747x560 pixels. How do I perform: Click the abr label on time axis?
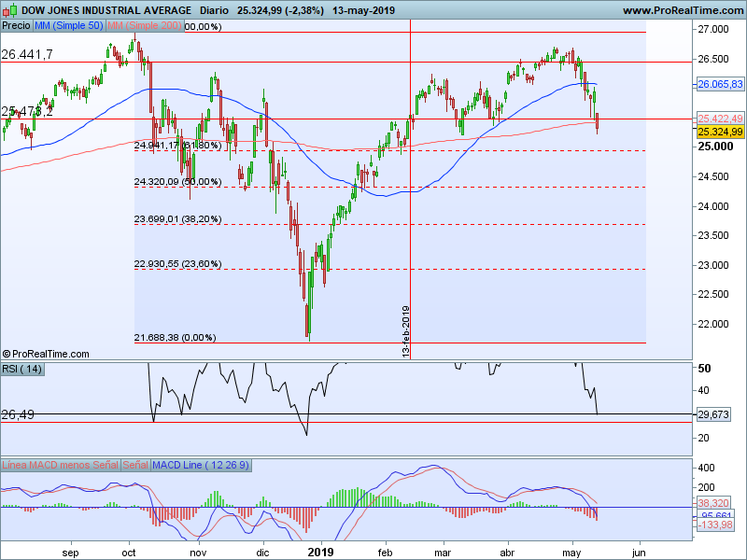pos(507,553)
